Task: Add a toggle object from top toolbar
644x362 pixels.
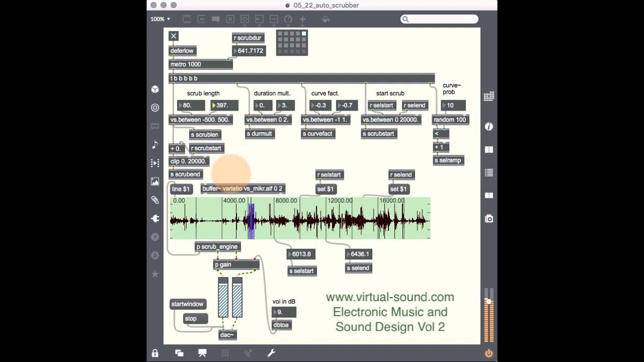Action: pyautogui.click(x=230, y=19)
